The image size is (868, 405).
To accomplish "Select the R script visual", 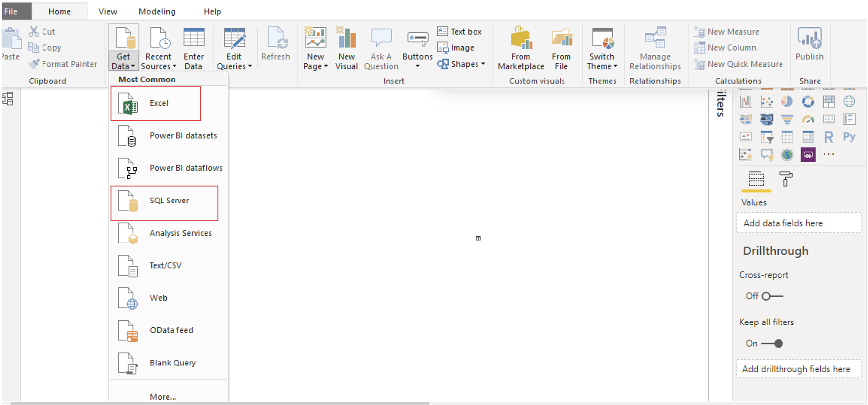I will point(829,137).
